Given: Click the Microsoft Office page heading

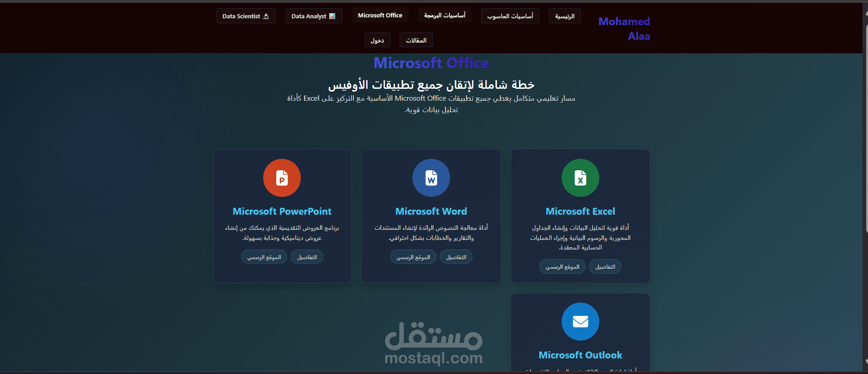Looking at the screenshot, I should [431, 63].
